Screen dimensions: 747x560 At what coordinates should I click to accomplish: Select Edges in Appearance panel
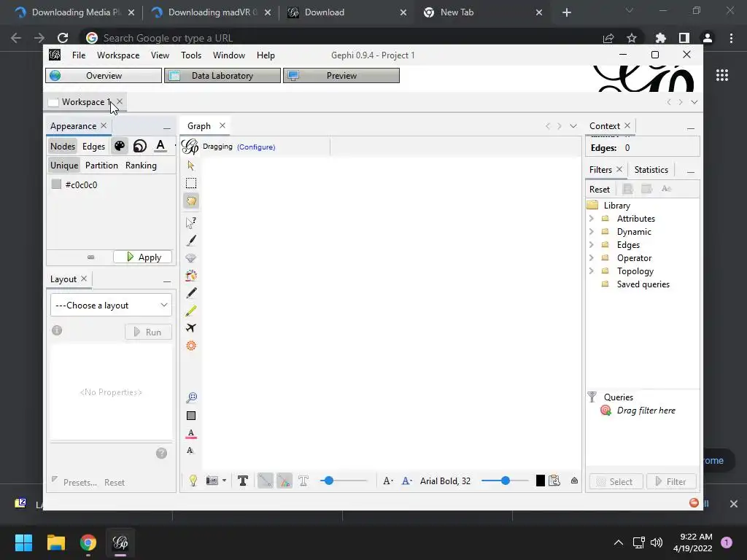[x=93, y=146]
